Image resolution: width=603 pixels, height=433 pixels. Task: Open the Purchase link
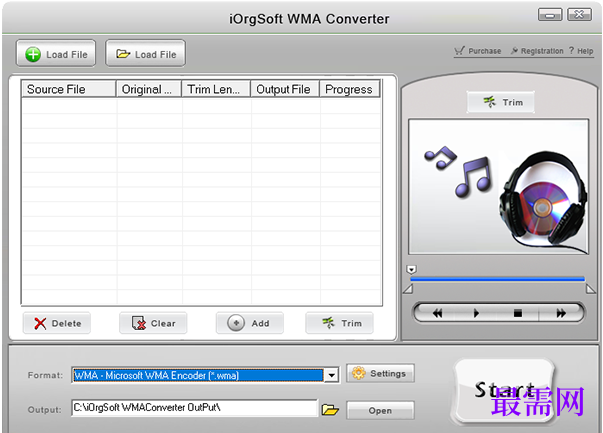click(478, 51)
